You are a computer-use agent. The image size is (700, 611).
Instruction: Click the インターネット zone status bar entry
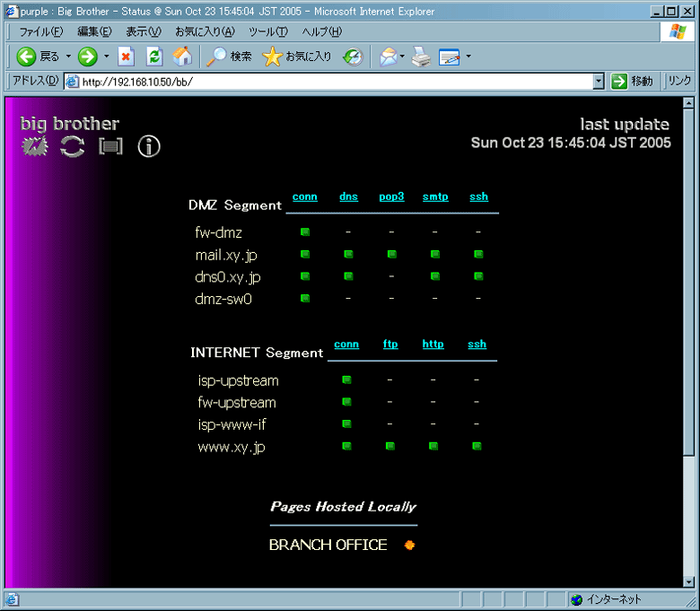[608, 599]
